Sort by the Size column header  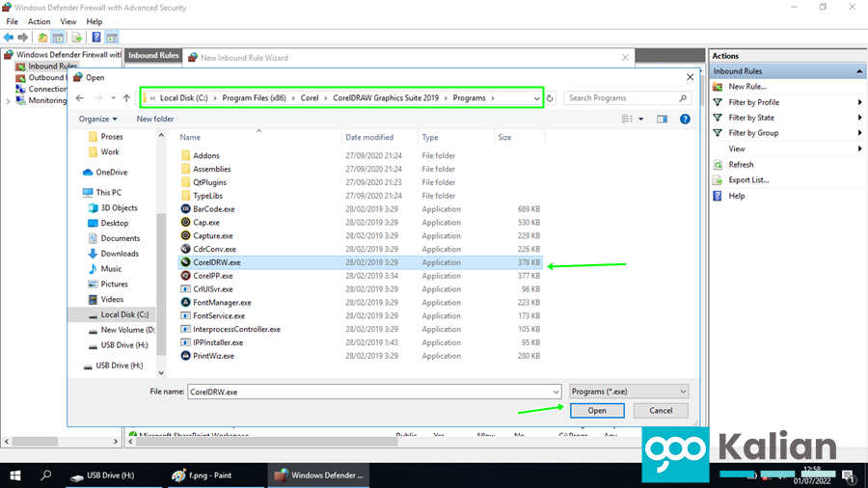point(504,137)
